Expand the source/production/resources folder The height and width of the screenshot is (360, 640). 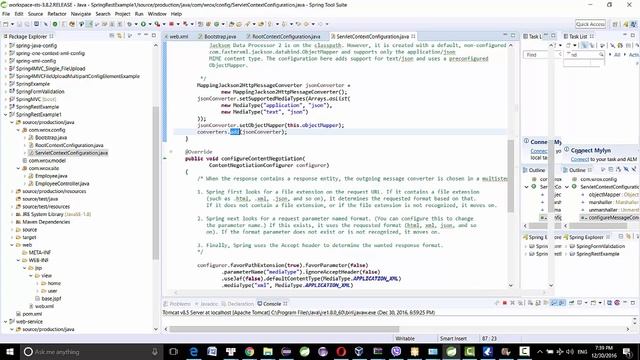pyautogui.click(x=12, y=191)
